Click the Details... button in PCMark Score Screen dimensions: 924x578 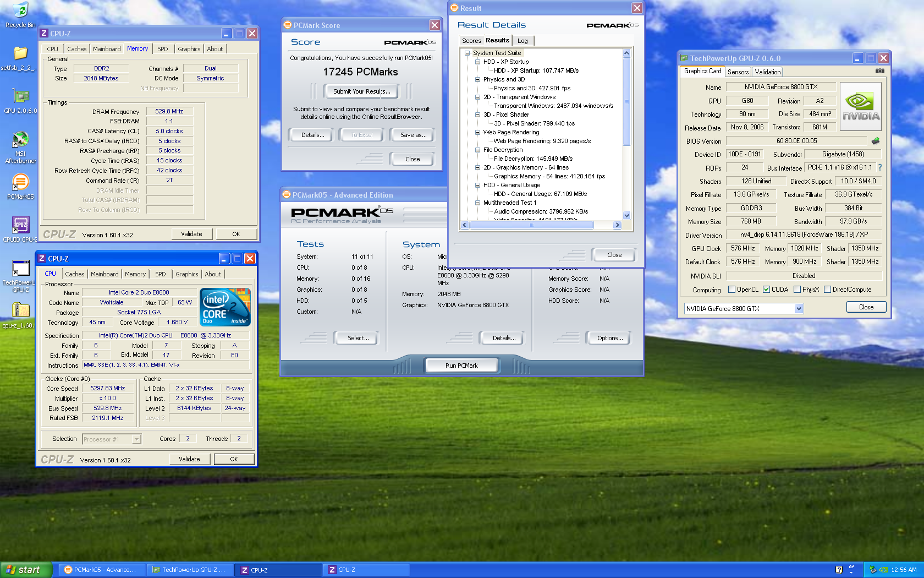312,135
